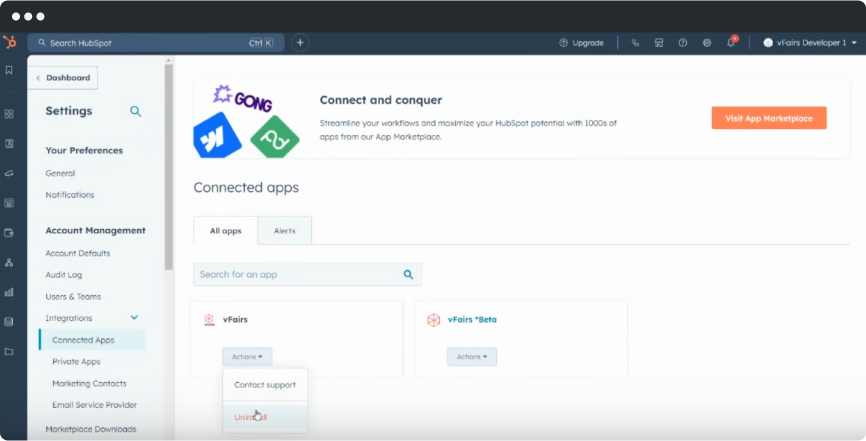This screenshot has height=441, width=866.
Task: Choose Uninstall from the Actions menu
Action: [265, 417]
